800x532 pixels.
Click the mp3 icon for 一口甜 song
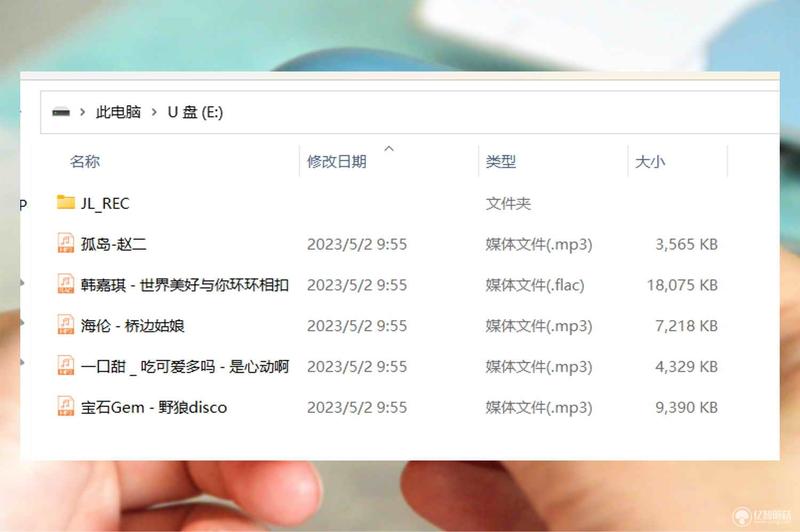pyautogui.click(x=65, y=365)
